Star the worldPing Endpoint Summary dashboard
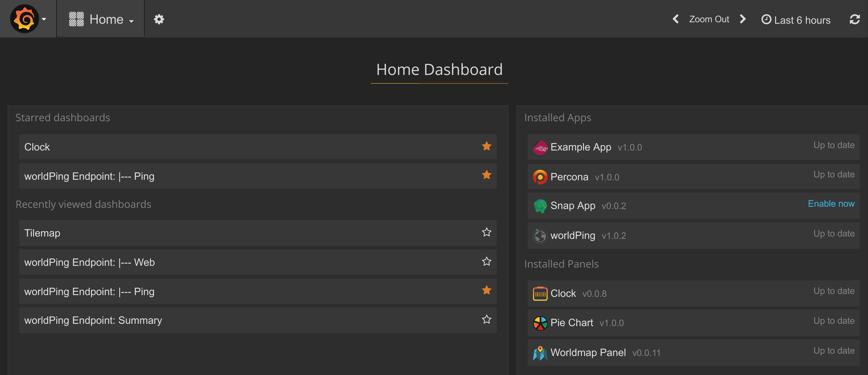Image resolution: width=868 pixels, height=375 pixels. 486,319
